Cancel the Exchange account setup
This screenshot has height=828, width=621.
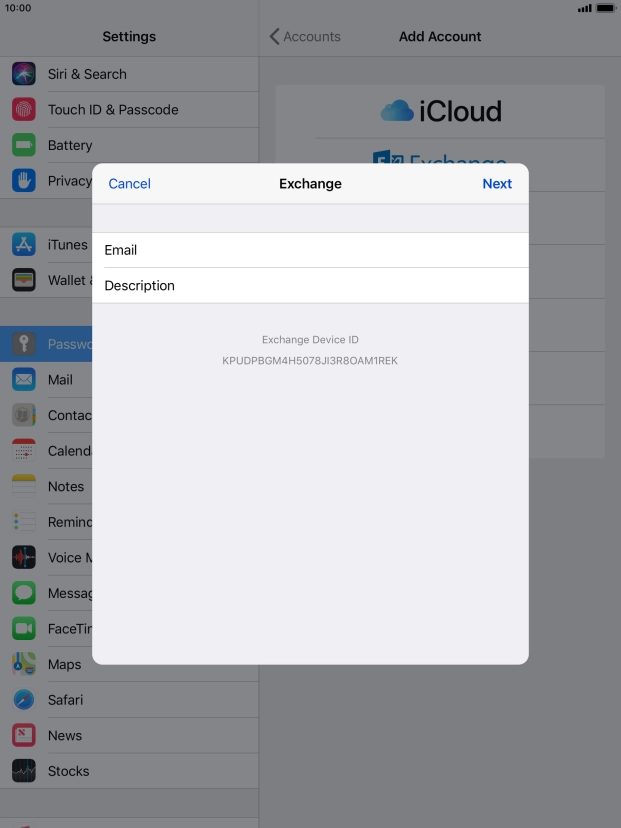pos(129,184)
